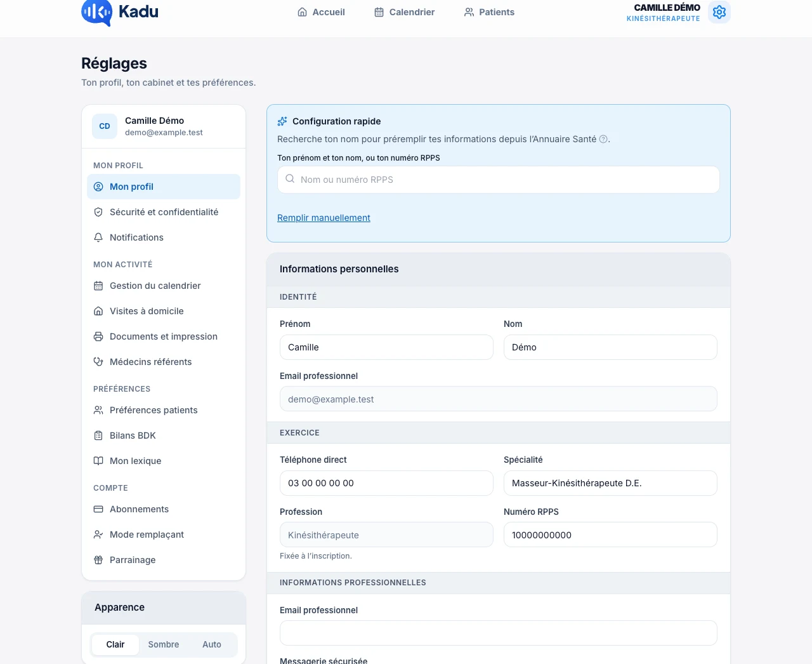Open settings via the gear icon
The width and height of the screenshot is (812, 664).
click(x=719, y=12)
